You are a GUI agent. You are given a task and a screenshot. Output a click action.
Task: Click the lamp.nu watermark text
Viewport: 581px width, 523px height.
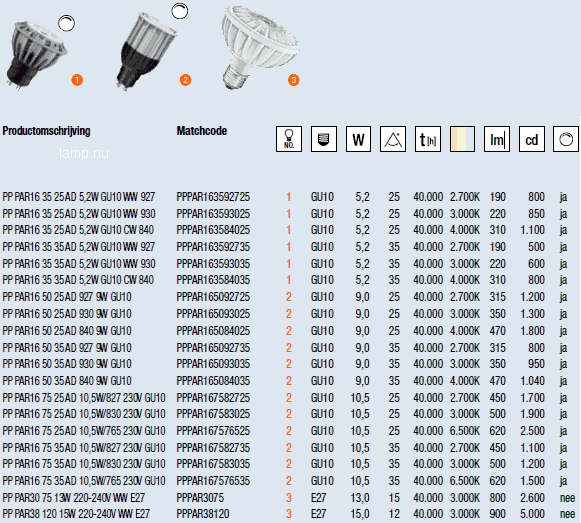(x=84, y=153)
